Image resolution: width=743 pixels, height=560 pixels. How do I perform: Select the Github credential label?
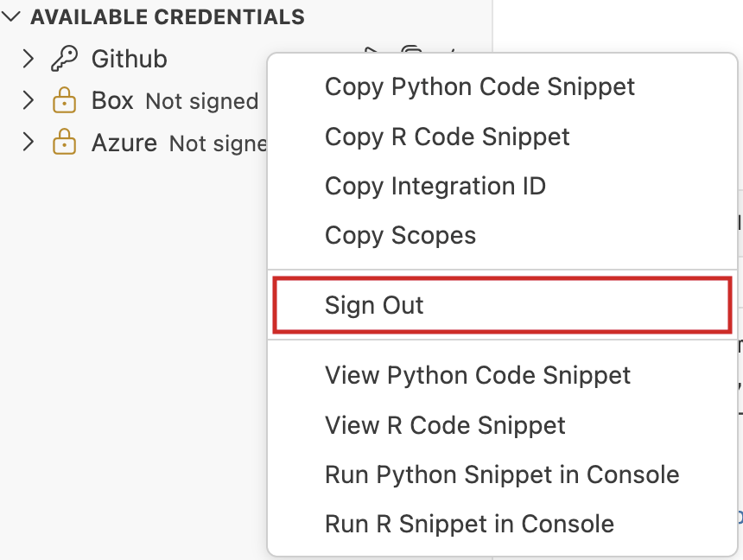[x=129, y=59]
